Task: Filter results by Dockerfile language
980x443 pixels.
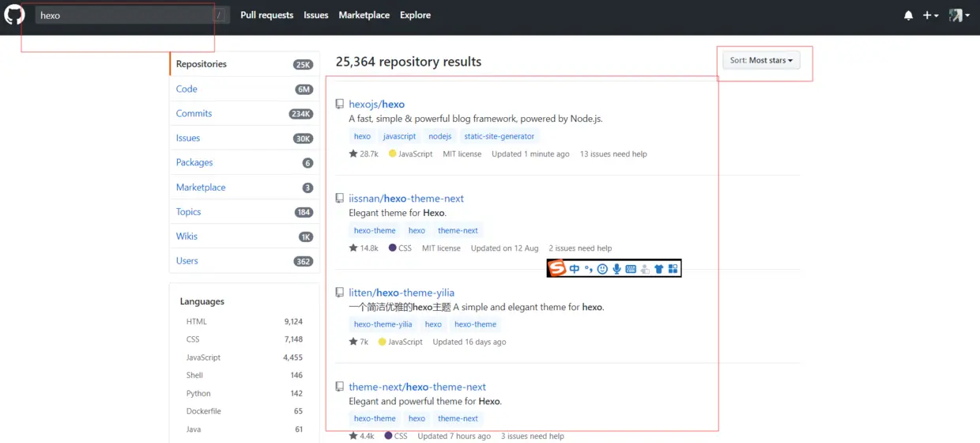Action: pyautogui.click(x=244, y=411)
